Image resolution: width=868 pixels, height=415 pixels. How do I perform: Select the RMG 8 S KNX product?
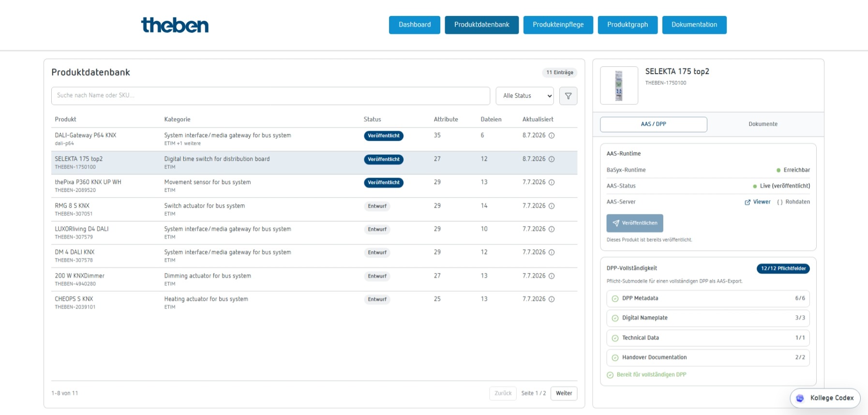click(314, 209)
